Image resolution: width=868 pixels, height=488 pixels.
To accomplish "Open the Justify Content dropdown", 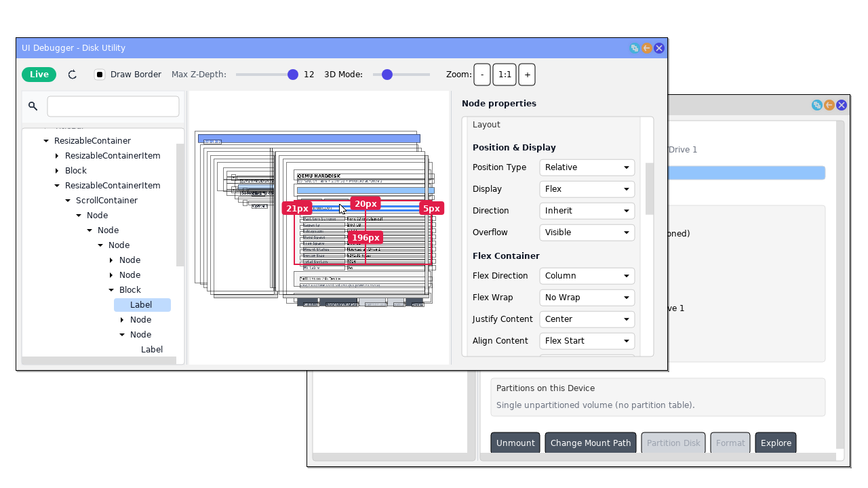I will click(587, 319).
